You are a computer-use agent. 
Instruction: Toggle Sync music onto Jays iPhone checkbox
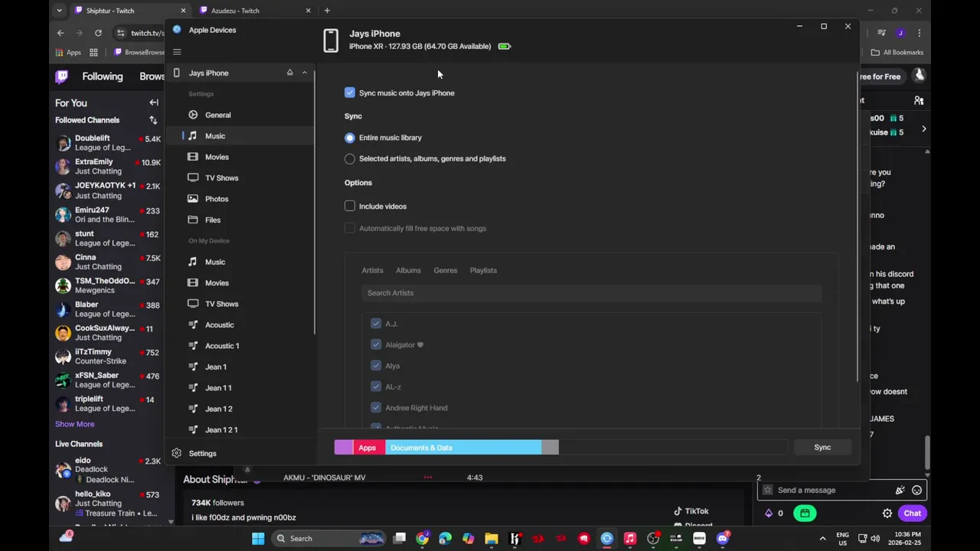[350, 93]
